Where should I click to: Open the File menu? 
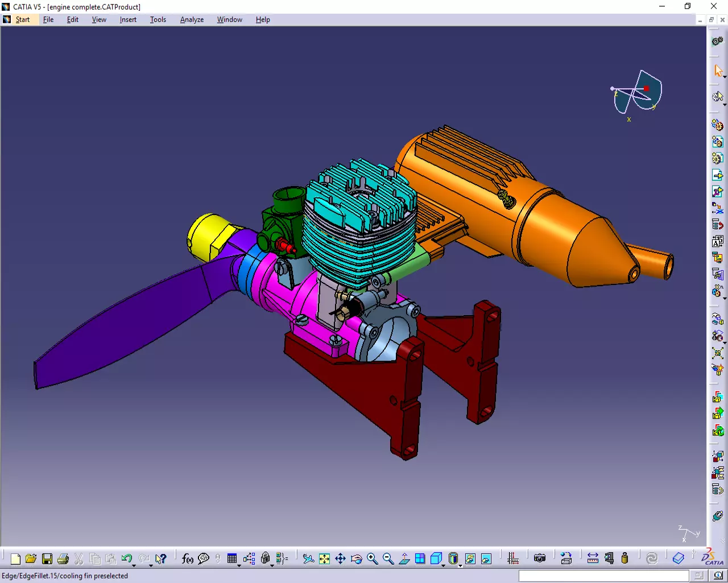click(48, 19)
